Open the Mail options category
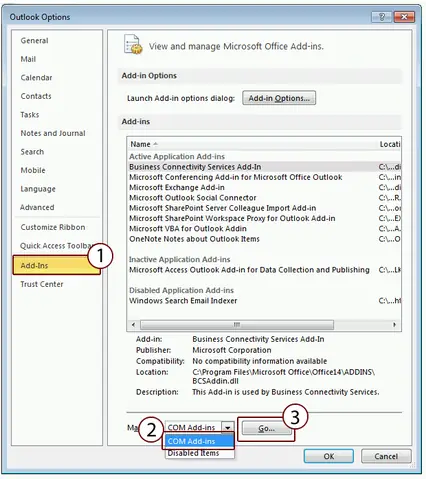Image resolution: width=426 pixels, height=479 pixels. [x=28, y=59]
